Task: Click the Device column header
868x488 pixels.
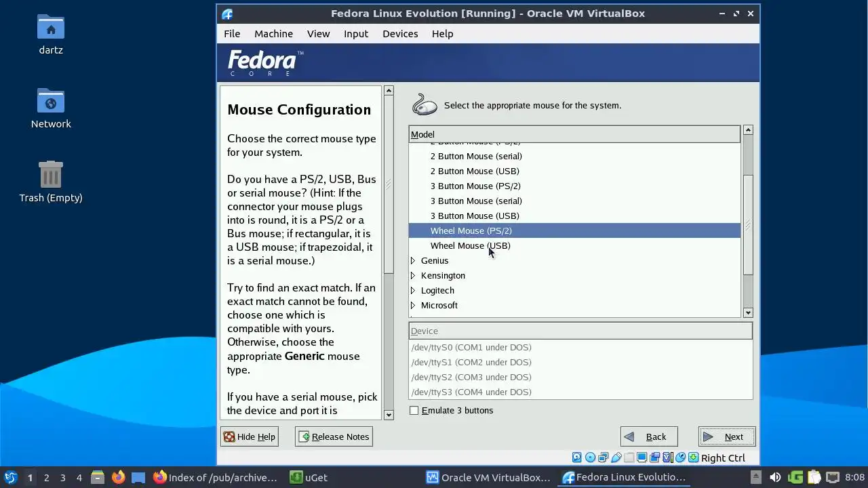Action: [580, 331]
